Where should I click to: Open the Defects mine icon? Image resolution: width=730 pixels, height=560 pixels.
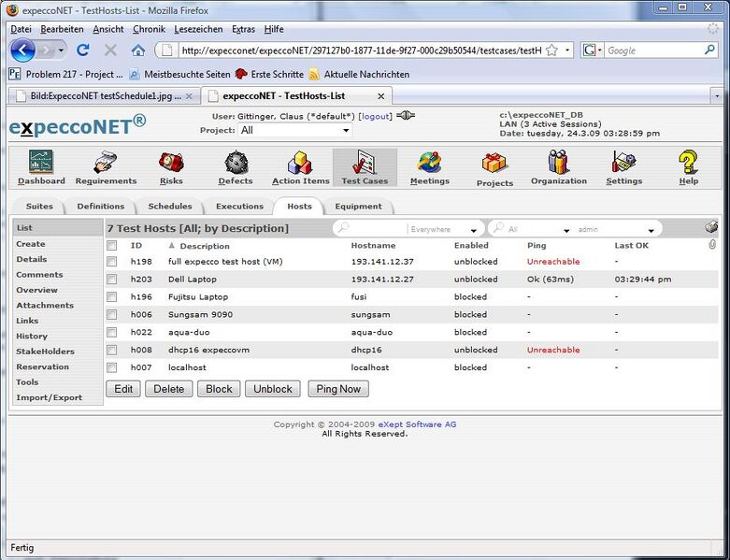click(236, 162)
